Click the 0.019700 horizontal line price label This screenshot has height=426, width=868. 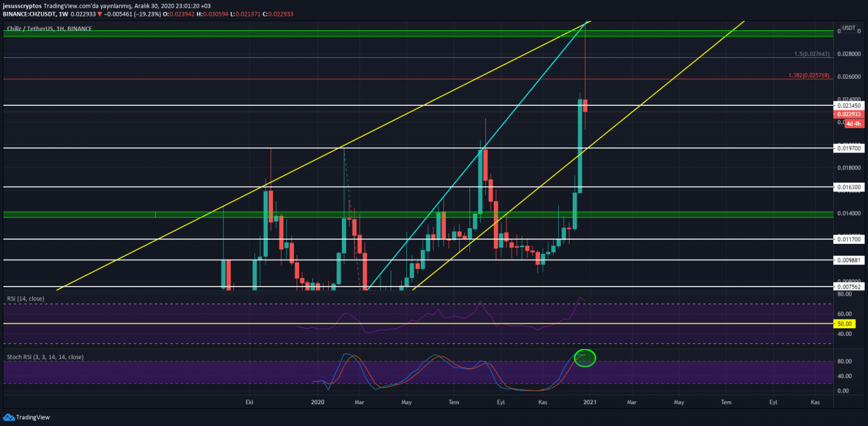click(848, 149)
